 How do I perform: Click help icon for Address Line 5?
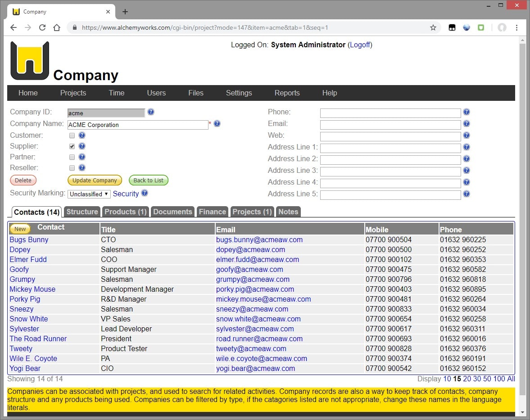coord(467,194)
